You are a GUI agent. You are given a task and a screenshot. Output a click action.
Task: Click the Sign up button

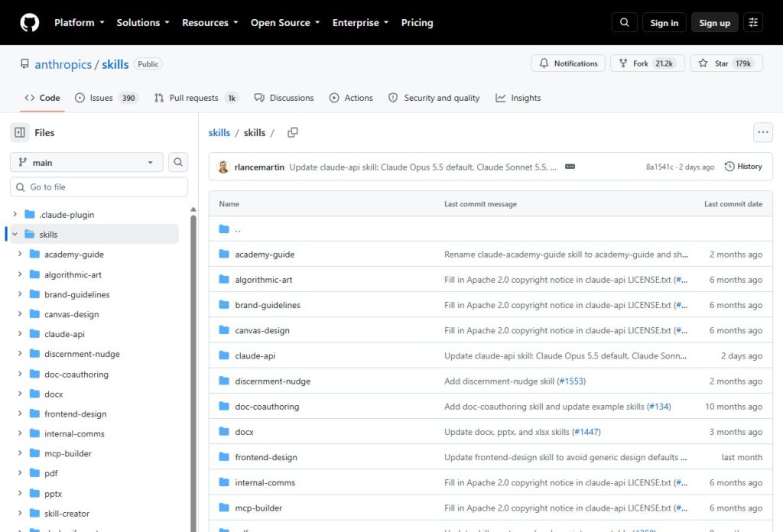pyautogui.click(x=715, y=22)
